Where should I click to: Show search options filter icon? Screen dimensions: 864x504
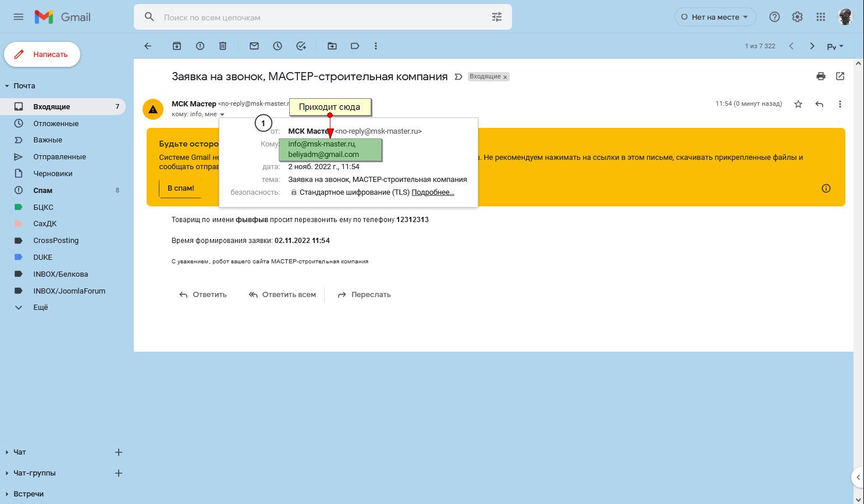(497, 17)
